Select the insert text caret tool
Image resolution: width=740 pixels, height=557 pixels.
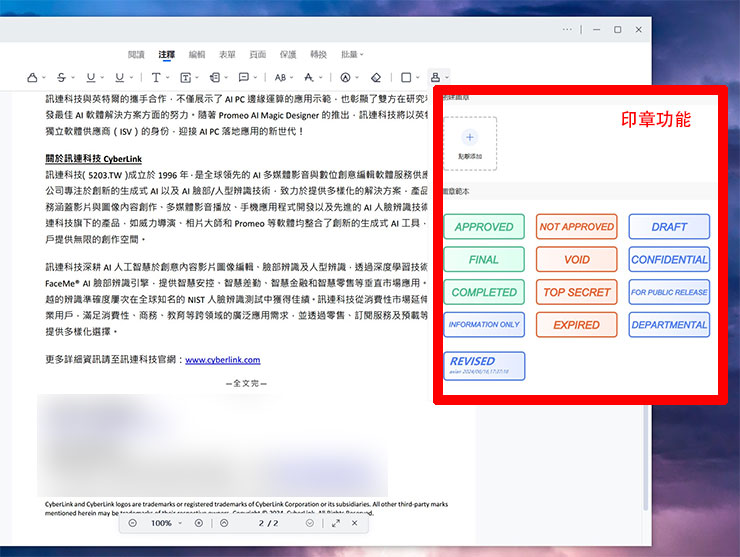click(x=309, y=77)
